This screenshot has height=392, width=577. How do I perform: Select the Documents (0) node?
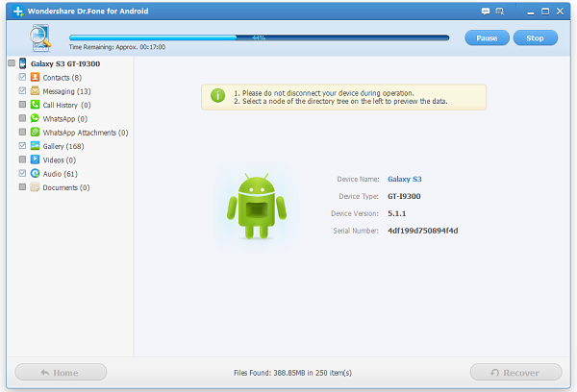tap(66, 187)
